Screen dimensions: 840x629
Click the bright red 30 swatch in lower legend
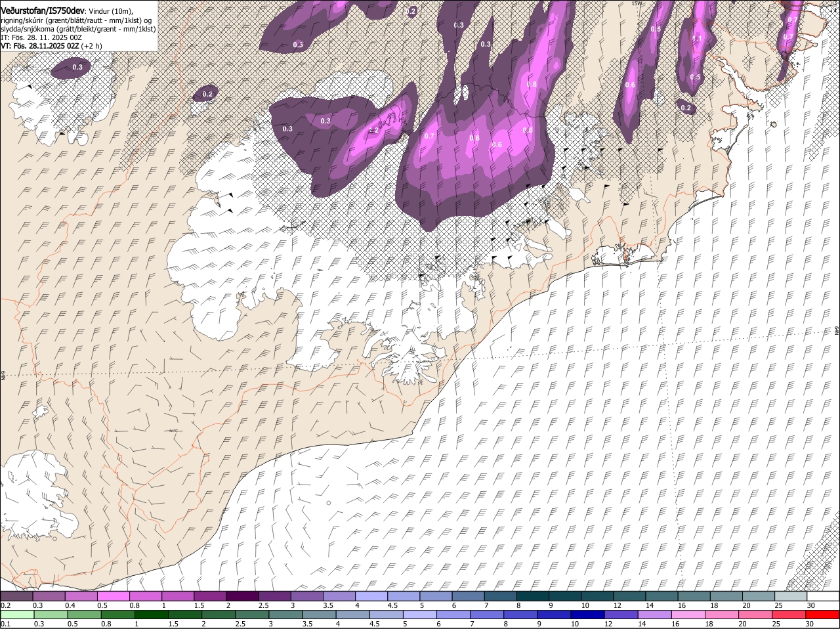(822, 615)
